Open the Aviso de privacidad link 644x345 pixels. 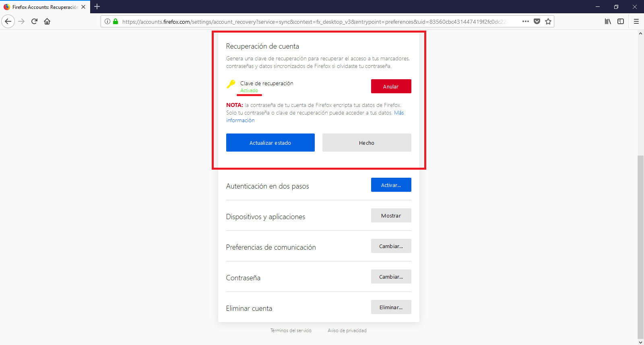point(347,331)
